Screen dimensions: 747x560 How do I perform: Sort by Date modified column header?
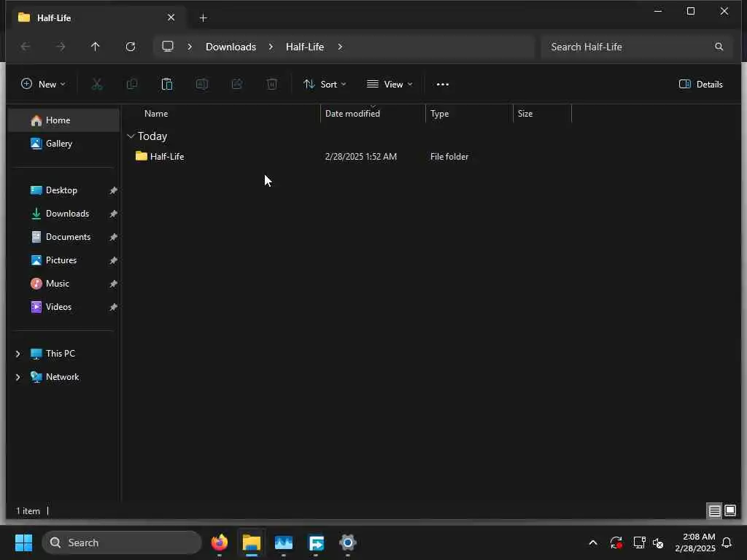(352, 114)
